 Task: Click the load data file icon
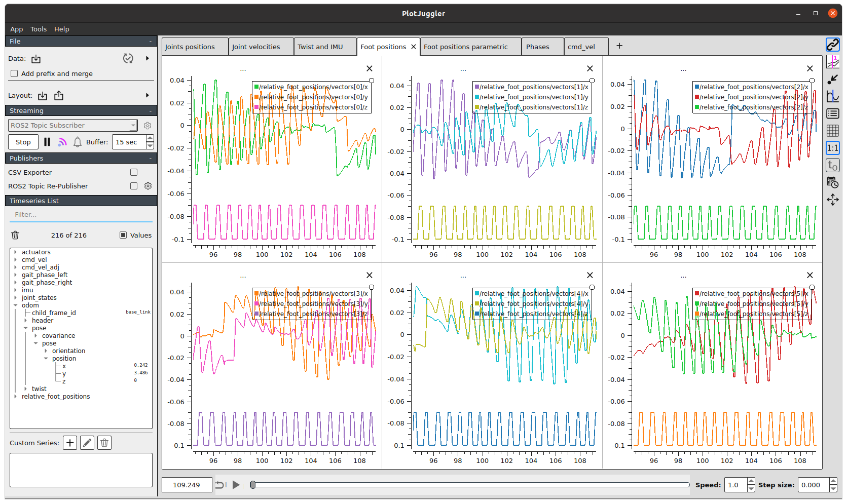36,59
